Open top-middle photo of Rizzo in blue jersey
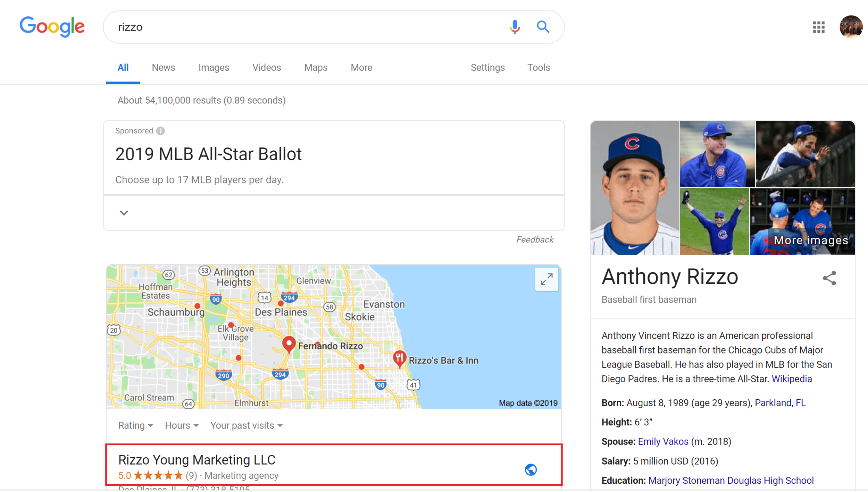This screenshot has width=868, height=492. coord(717,154)
